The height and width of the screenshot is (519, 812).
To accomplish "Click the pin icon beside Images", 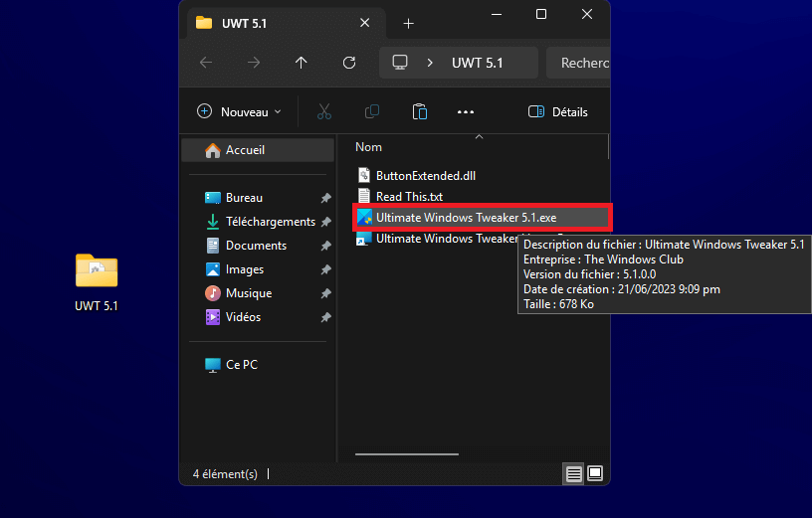I will [x=325, y=269].
